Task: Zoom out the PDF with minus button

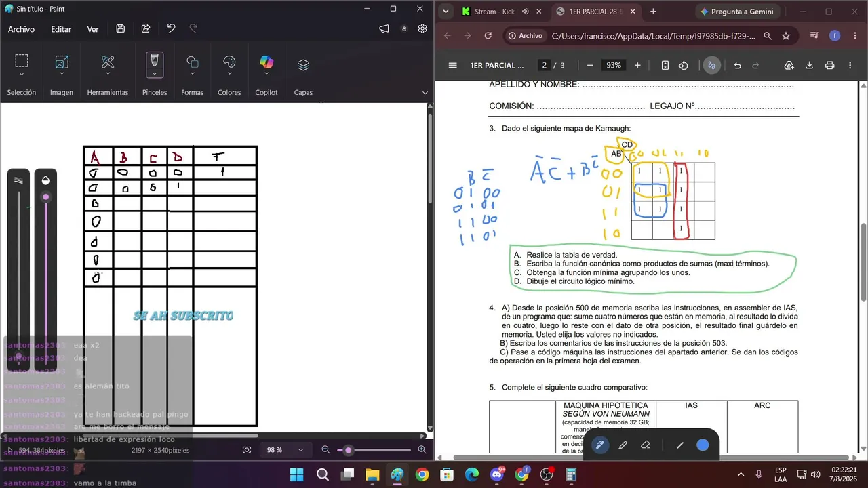Action: 590,66
